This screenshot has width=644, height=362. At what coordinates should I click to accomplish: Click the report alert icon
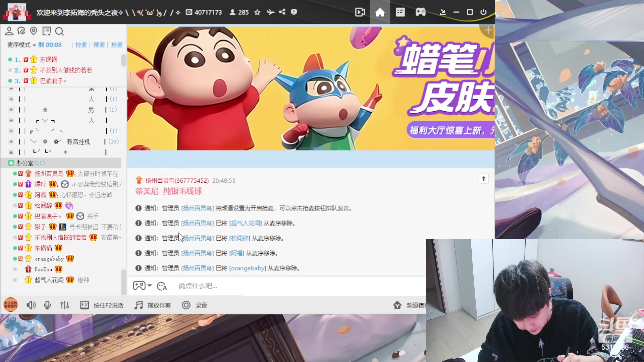tap(294, 12)
